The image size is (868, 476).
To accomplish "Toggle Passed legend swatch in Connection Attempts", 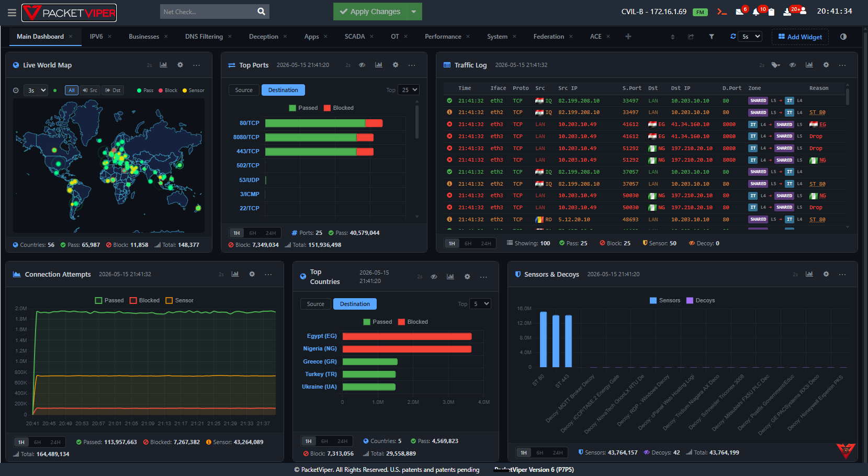I will (98, 300).
